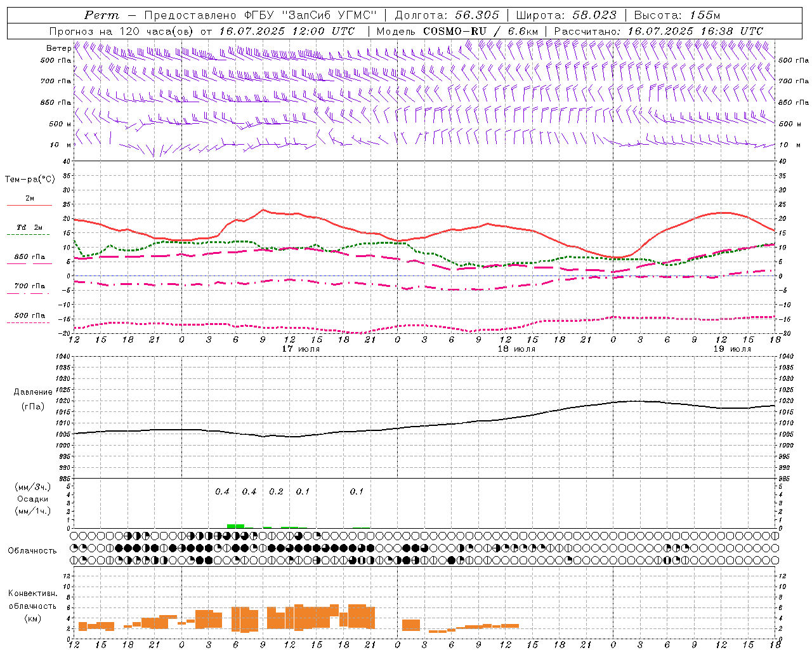The image size is (812, 650).
Task: Click the 700 гПа dash-dot temperature legend line
Action: point(29,293)
